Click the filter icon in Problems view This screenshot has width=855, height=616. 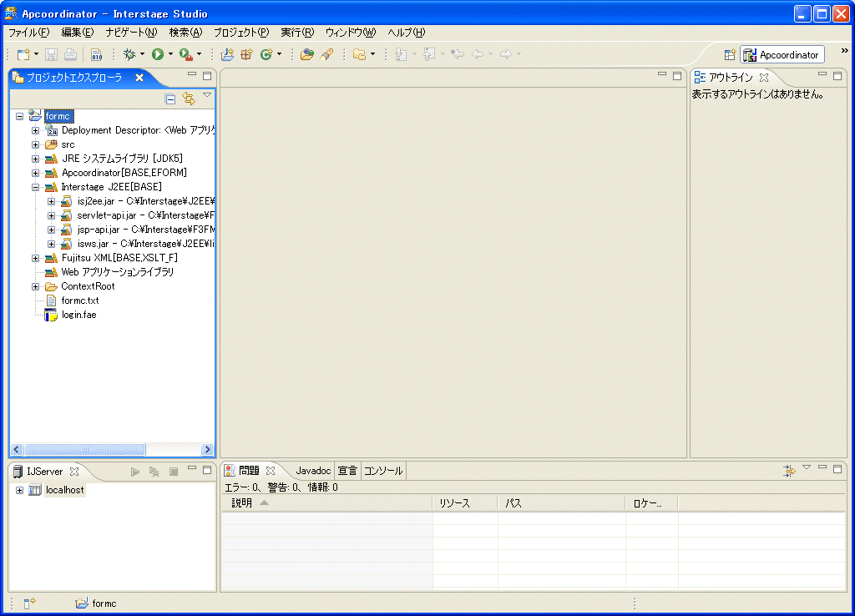pos(789,471)
